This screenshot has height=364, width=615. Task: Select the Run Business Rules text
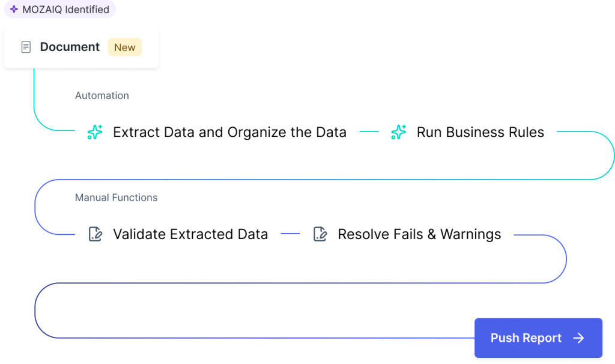click(x=480, y=132)
